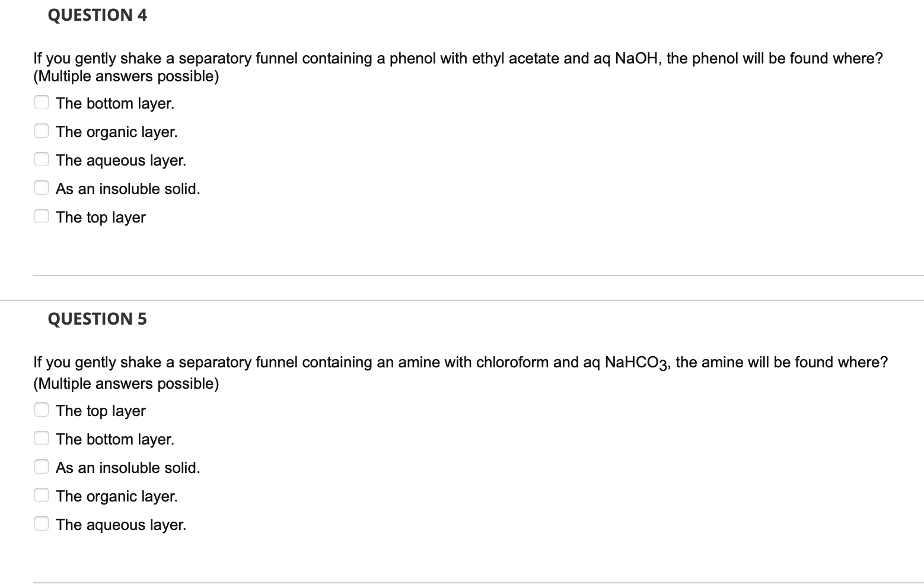Check 'The bottom layer.' for Question 4
The width and height of the screenshot is (924, 584).
click(42, 102)
